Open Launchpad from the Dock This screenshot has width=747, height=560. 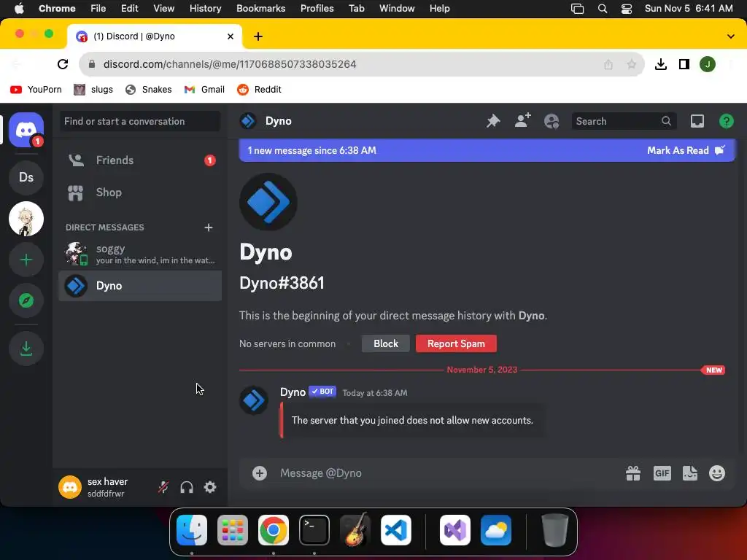click(233, 530)
